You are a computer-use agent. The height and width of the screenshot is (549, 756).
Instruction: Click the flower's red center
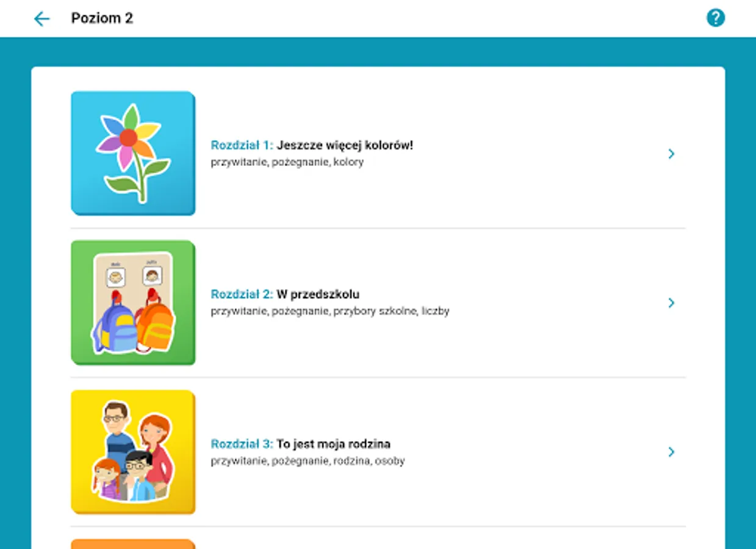[128, 138]
